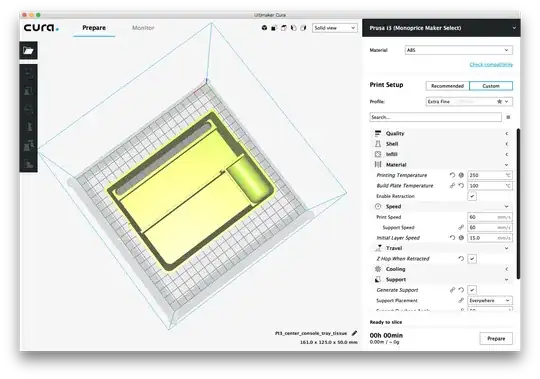Viewport: 540px width, 379px height.
Task: Revert Z Hop When Retracted setting
Action: tap(461, 259)
